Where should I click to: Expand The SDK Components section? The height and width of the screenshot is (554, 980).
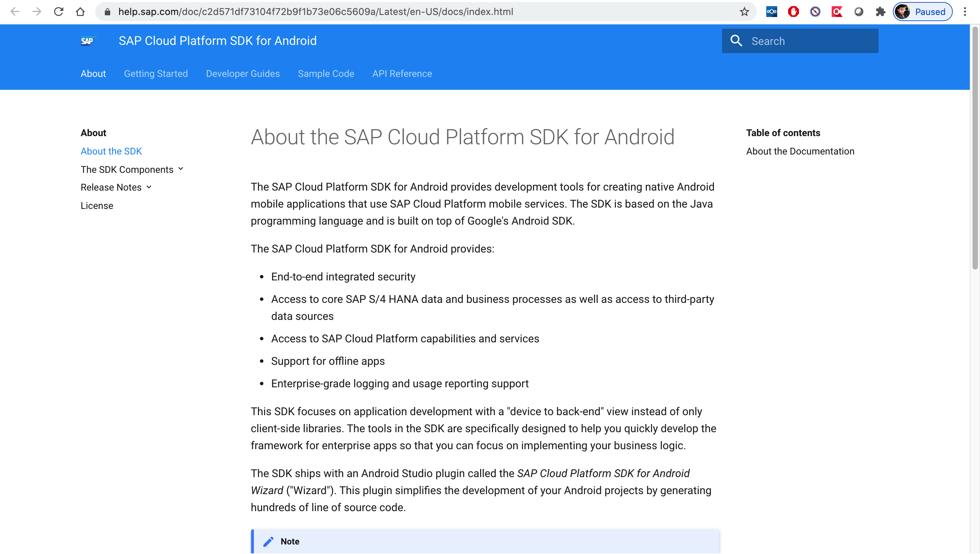(x=128, y=169)
